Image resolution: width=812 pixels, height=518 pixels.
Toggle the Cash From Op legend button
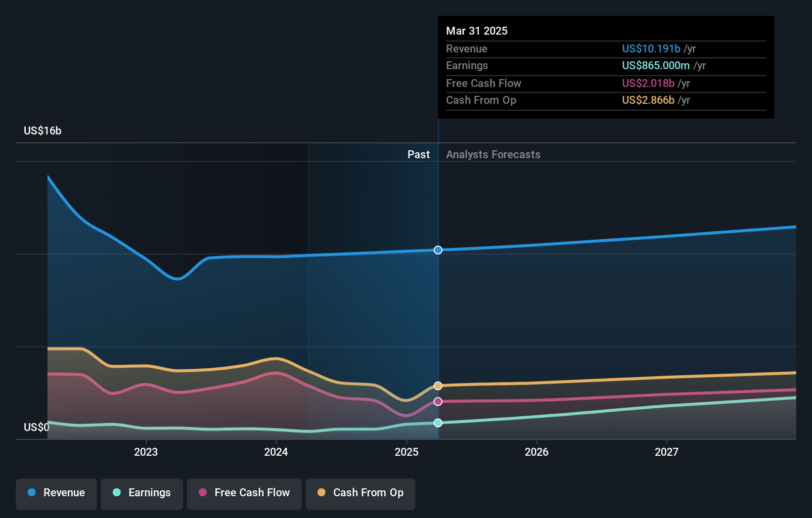361,494
